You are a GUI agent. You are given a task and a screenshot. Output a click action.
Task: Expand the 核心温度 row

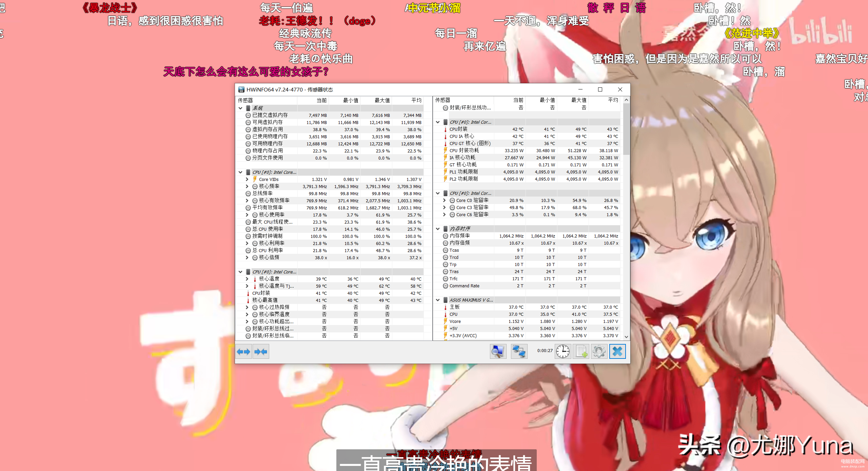[247, 279]
